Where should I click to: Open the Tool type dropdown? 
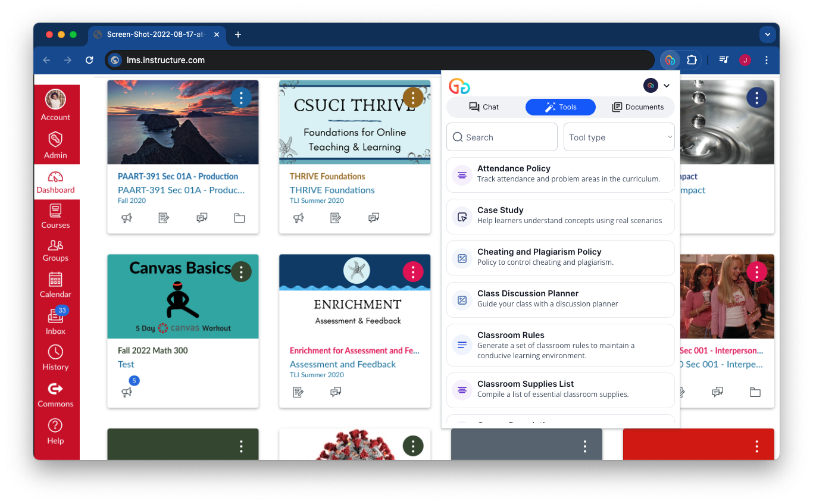(619, 137)
